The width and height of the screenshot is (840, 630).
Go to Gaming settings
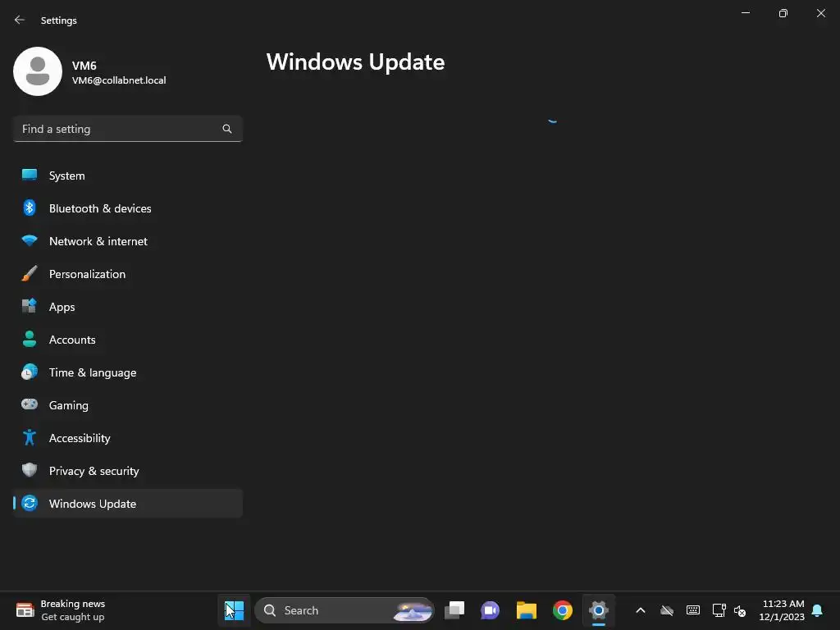pos(127,405)
